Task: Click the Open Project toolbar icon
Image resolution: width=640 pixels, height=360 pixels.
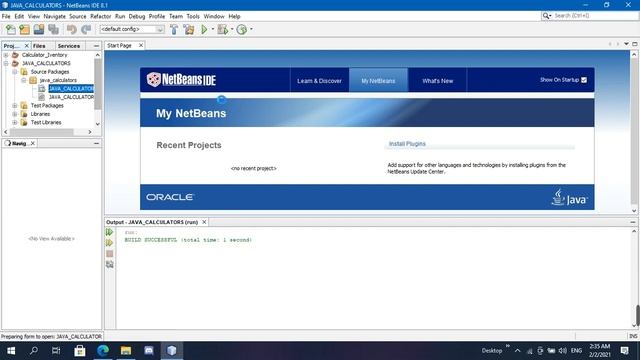Action: [x=39, y=29]
